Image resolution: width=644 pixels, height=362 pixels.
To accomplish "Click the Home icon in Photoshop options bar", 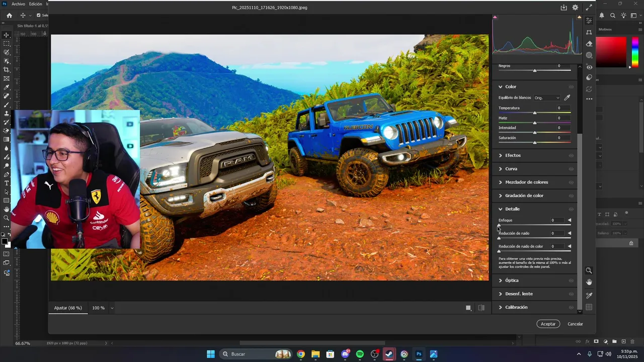I will [9, 16].
